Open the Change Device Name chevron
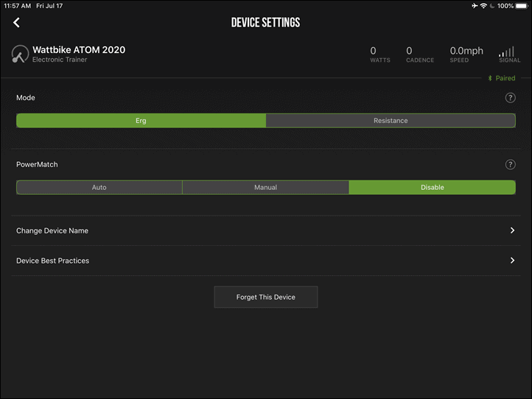This screenshot has height=399, width=532. point(512,230)
